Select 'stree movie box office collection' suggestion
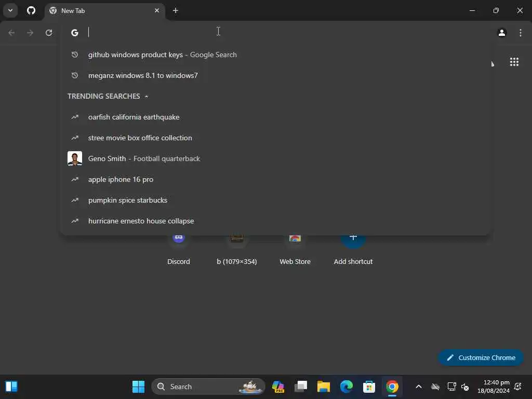The image size is (532, 399). click(275, 138)
